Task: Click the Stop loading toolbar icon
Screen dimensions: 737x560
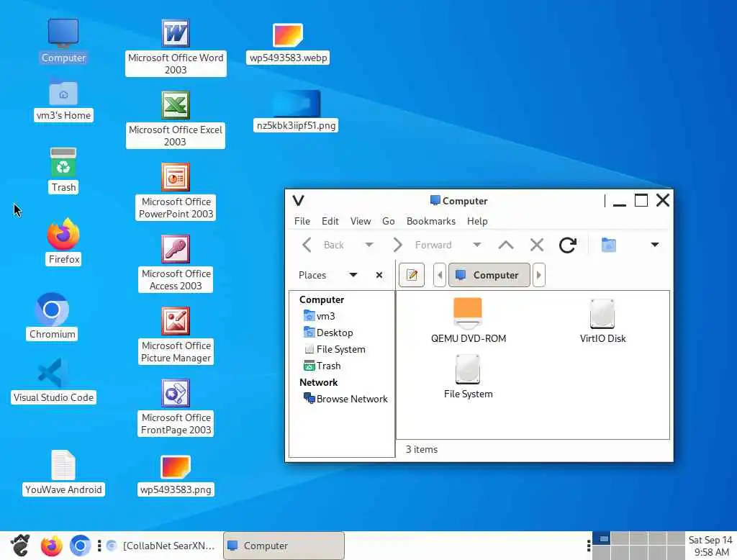Action: 537,245
